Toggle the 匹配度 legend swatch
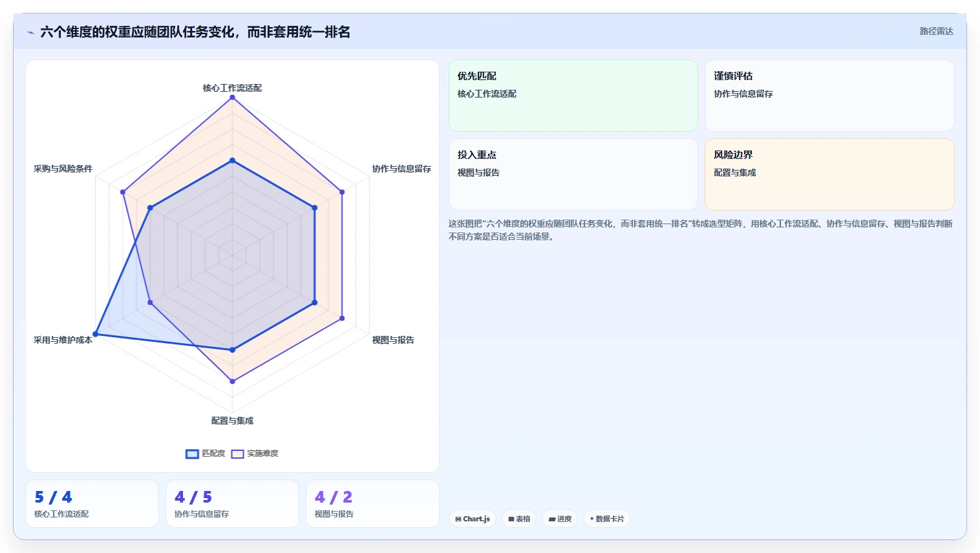Image resolution: width=980 pixels, height=553 pixels. coord(192,454)
